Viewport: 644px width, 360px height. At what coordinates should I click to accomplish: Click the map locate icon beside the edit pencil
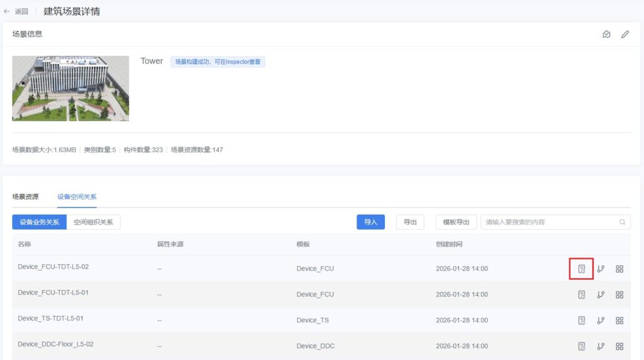coord(606,35)
